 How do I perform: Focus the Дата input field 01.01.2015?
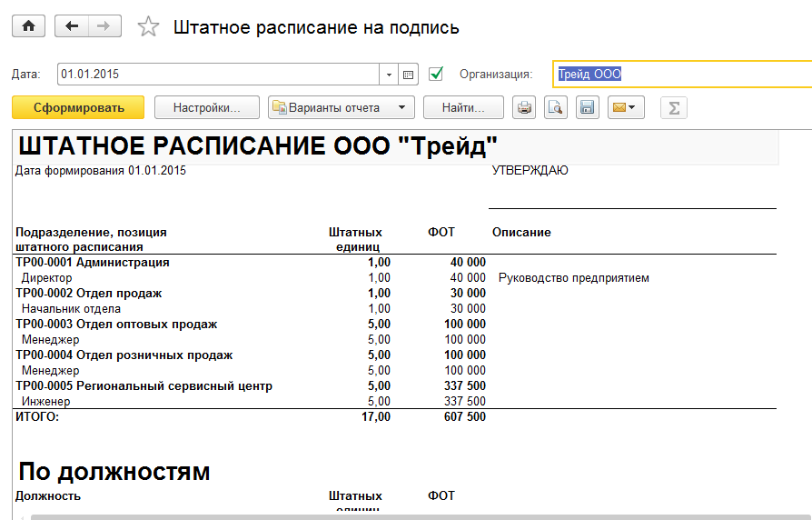pyautogui.click(x=218, y=75)
